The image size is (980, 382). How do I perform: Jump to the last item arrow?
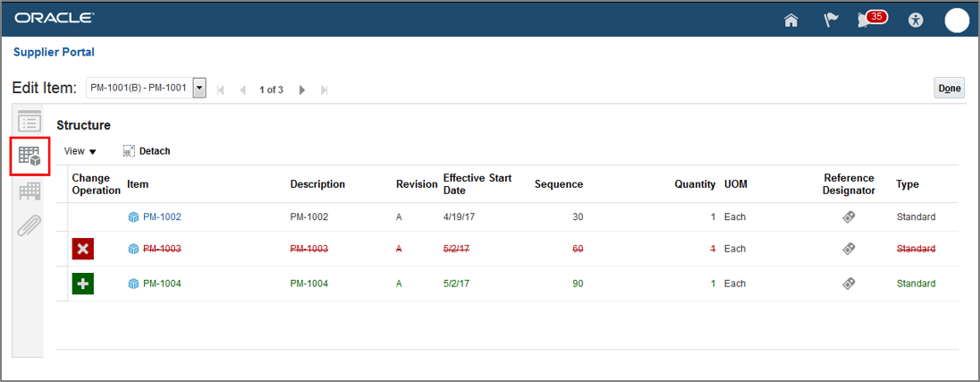pos(324,89)
